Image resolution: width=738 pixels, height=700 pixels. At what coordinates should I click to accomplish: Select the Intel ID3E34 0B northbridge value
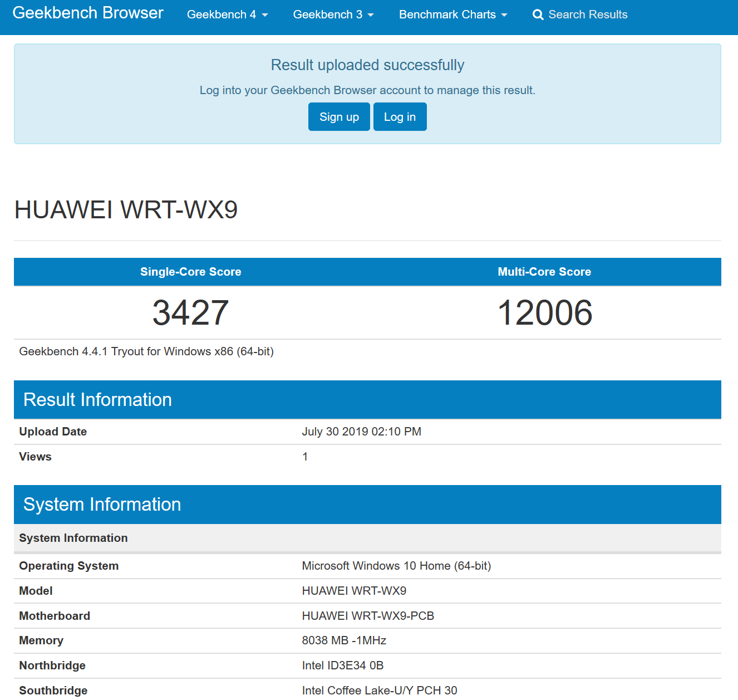click(x=343, y=665)
